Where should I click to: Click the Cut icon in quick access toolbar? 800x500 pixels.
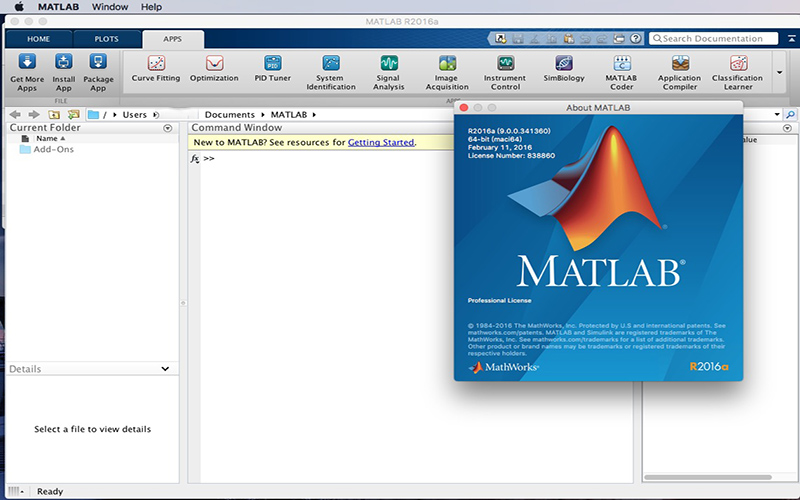pyautogui.click(x=535, y=38)
